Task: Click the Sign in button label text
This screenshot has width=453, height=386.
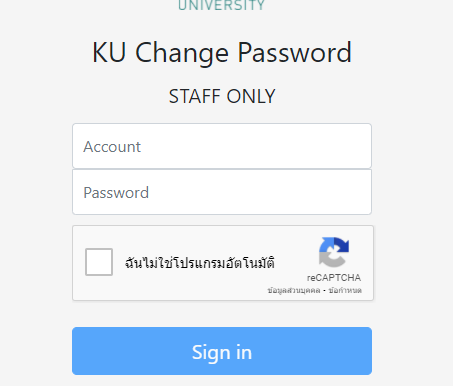Action: click(x=222, y=353)
